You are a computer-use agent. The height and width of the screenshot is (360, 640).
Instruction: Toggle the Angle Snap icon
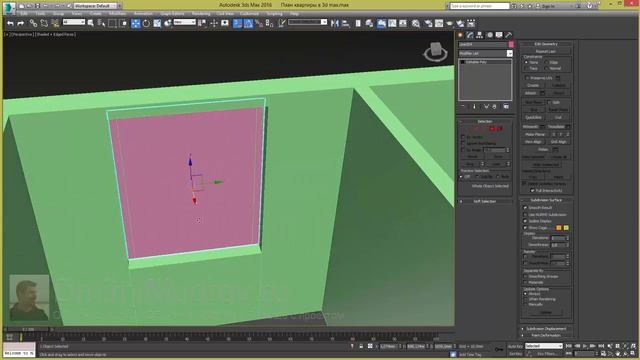pos(248,24)
